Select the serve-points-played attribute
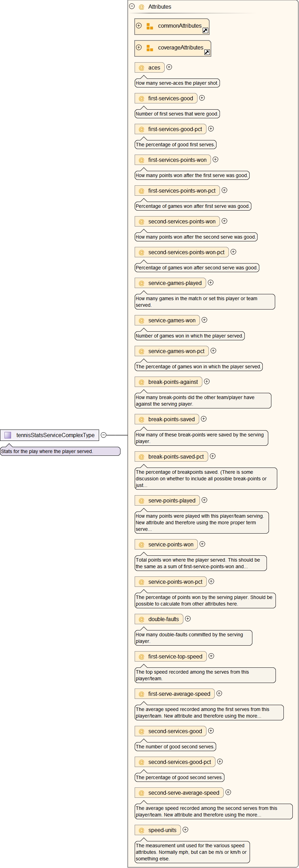The height and width of the screenshot is (868, 299). coord(172,501)
